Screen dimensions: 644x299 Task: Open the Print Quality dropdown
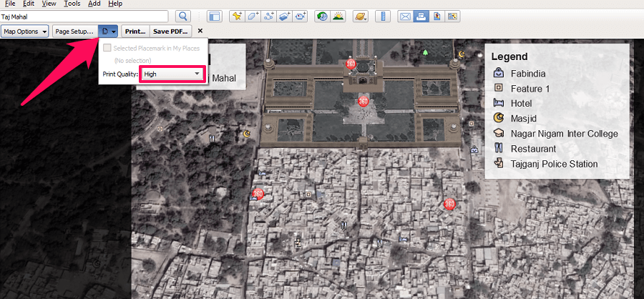point(172,74)
